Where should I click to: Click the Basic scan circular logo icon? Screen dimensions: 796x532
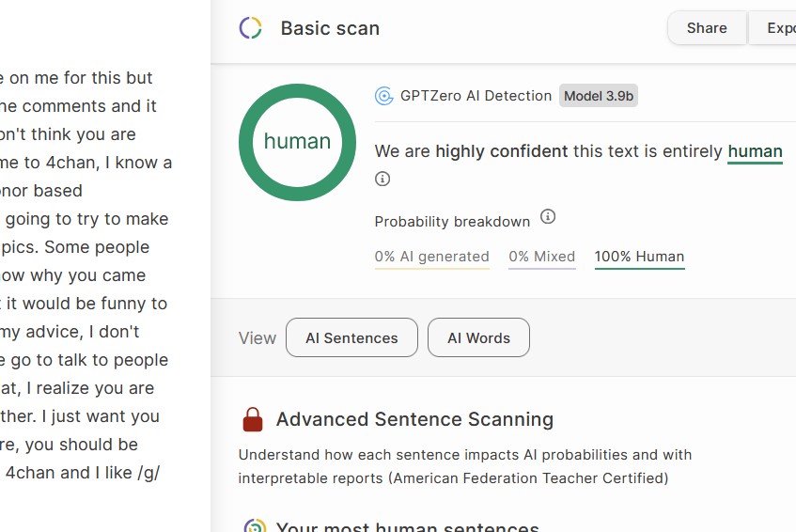pos(250,28)
